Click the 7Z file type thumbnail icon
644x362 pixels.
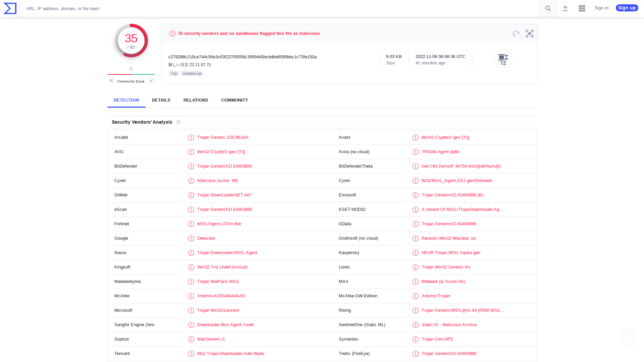(503, 59)
